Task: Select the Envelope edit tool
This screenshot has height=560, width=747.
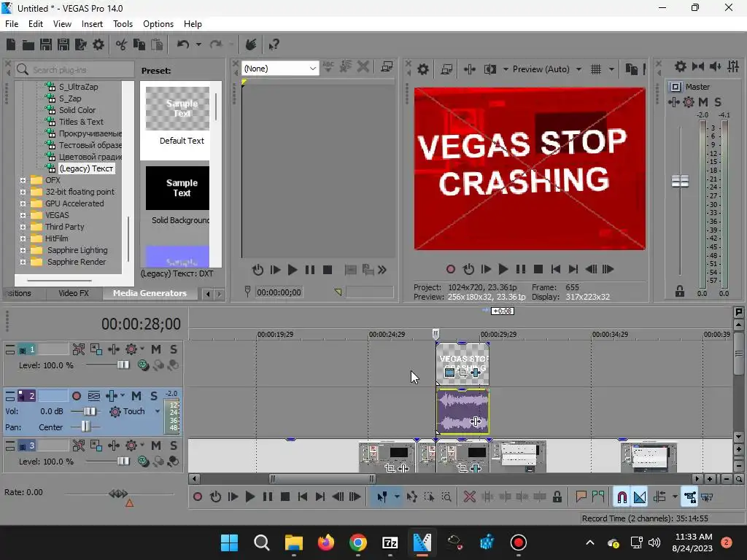Action: (x=411, y=497)
